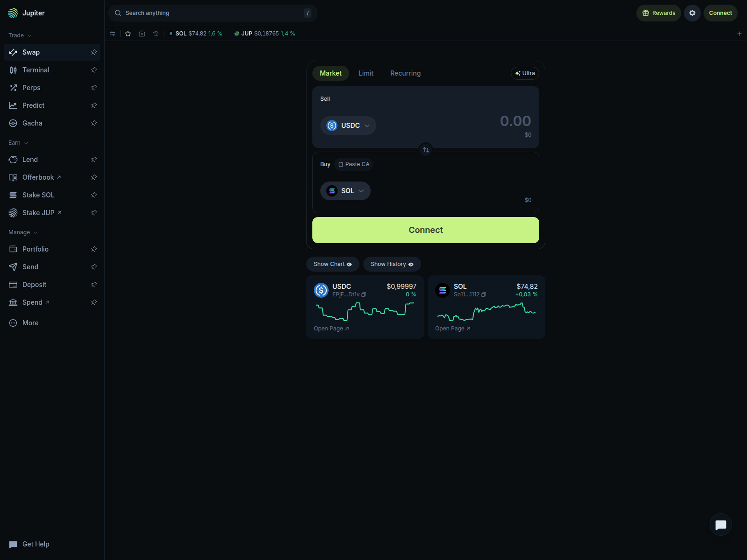747x560 pixels.
Task: Click the Jupiter logo icon
Action: click(13, 13)
